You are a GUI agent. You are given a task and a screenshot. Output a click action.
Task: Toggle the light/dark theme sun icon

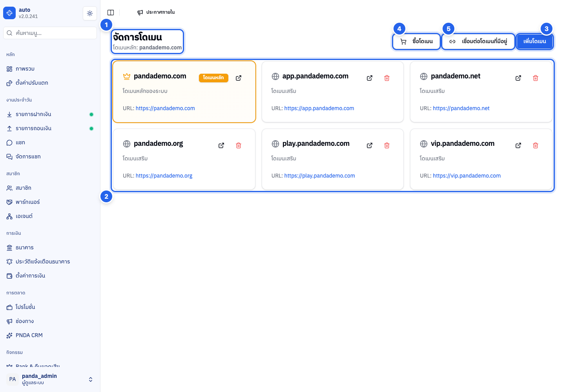[x=90, y=13]
